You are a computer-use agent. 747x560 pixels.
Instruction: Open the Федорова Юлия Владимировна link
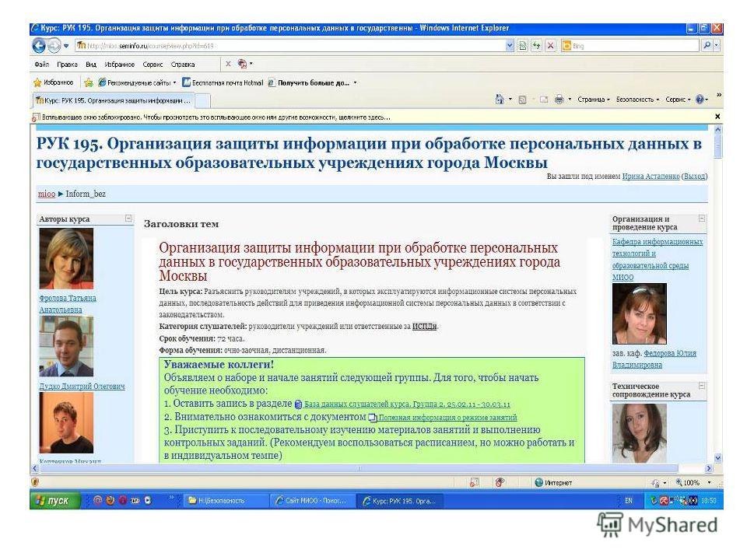pyautogui.click(x=654, y=359)
